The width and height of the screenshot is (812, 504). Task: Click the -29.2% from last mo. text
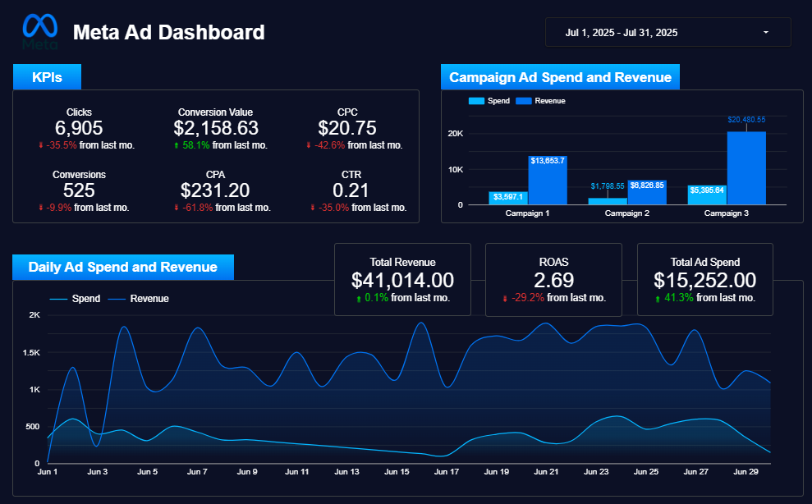click(559, 298)
